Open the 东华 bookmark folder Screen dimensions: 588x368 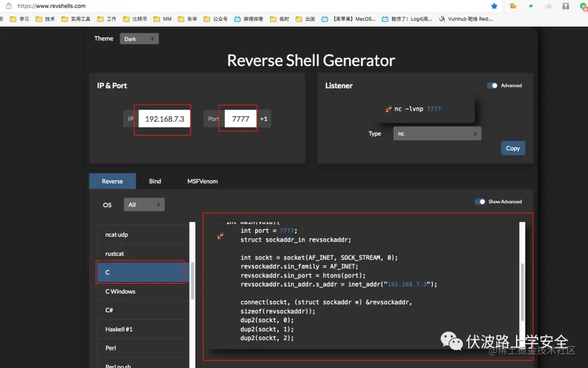click(x=187, y=19)
